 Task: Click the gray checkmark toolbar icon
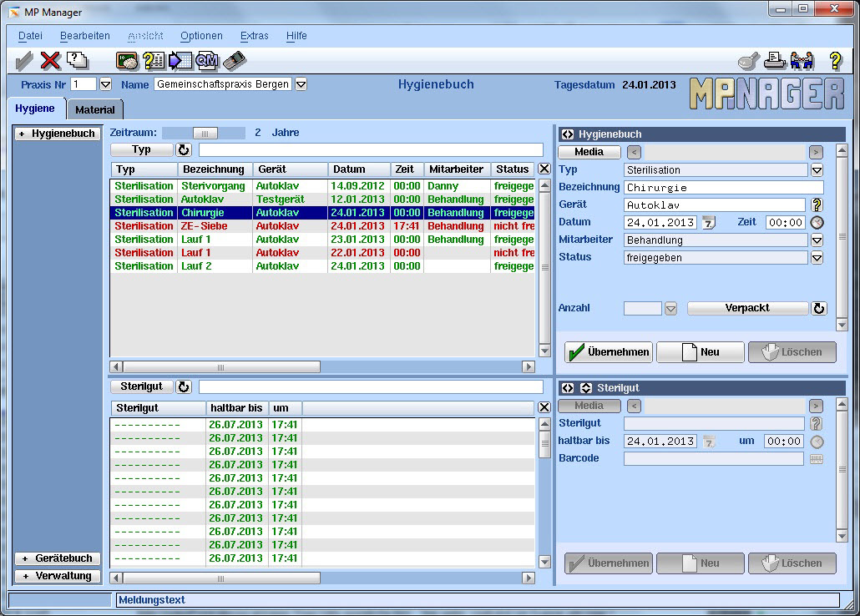pos(24,61)
